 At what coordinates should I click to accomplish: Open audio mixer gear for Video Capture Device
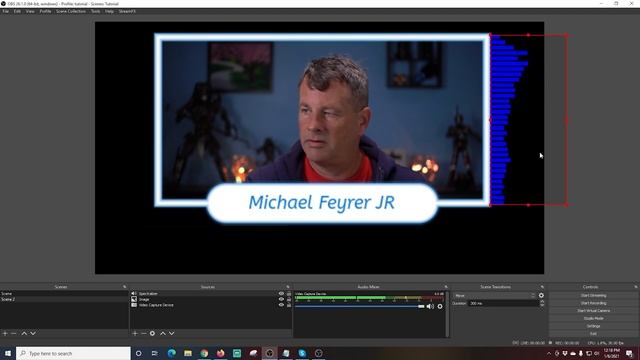[x=440, y=306]
